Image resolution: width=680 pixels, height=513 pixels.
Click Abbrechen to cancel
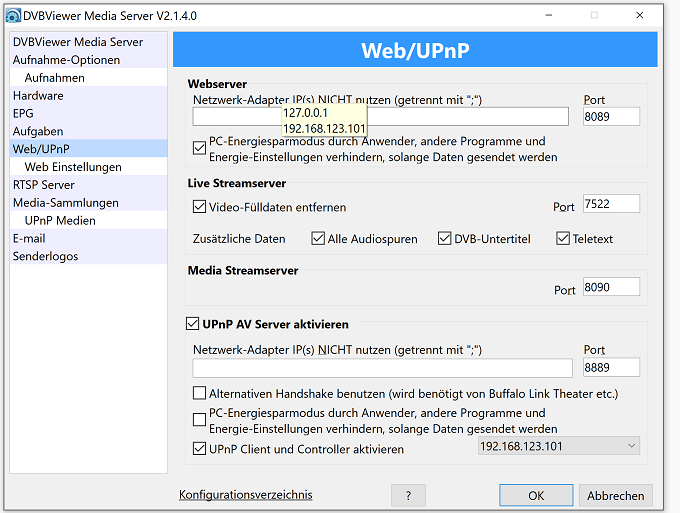(x=615, y=495)
